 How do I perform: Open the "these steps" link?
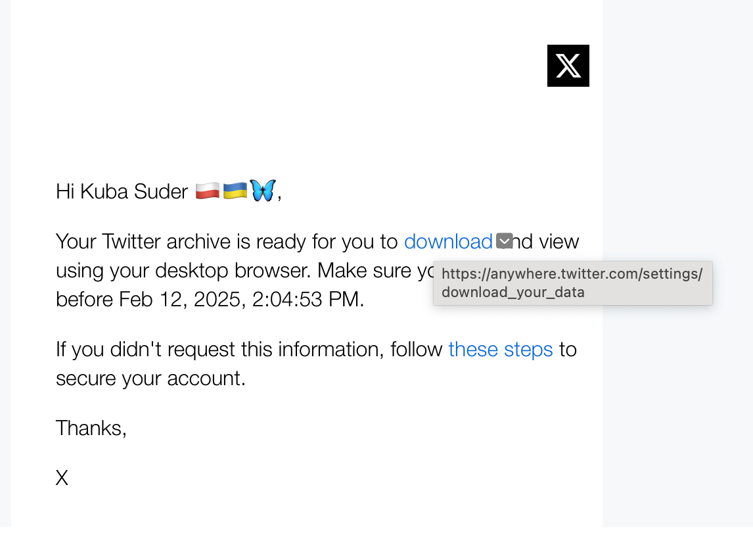[x=501, y=349]
